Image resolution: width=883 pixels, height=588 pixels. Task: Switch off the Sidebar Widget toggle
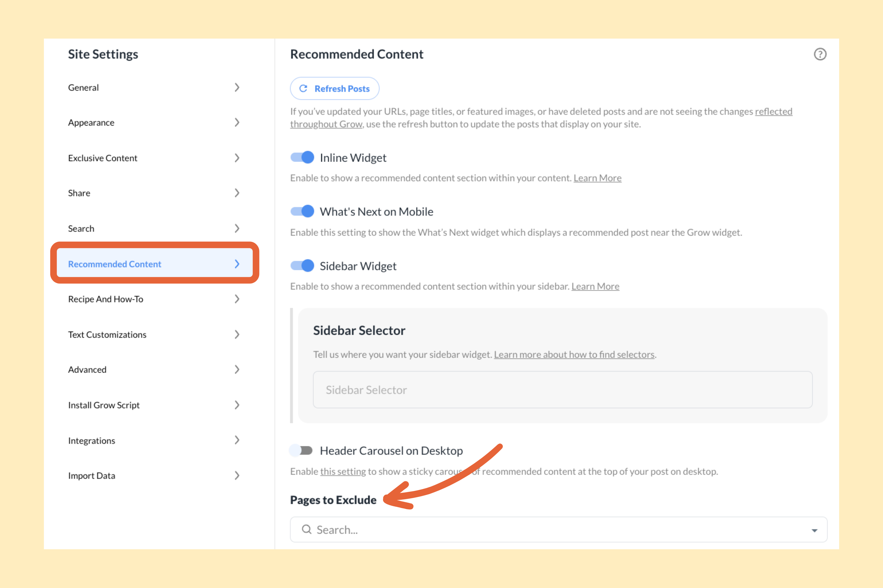302,266
